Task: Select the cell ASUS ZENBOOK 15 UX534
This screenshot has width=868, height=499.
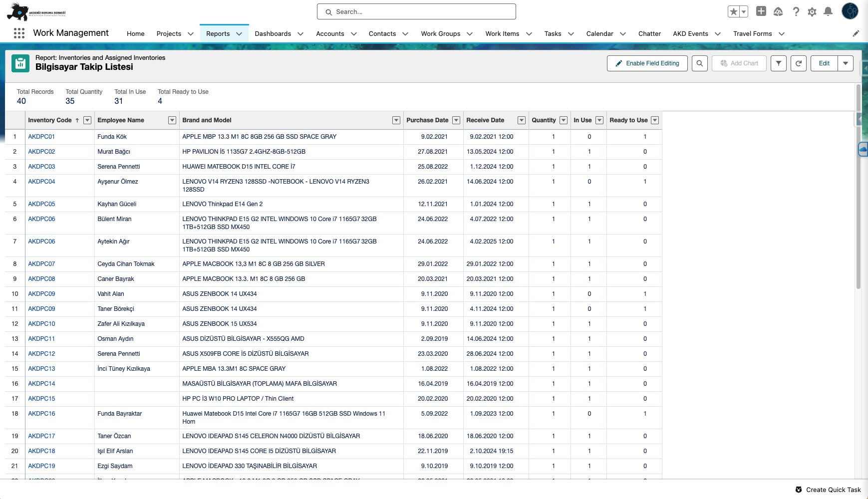Action: pyautogui.click(x=291, y=324)
